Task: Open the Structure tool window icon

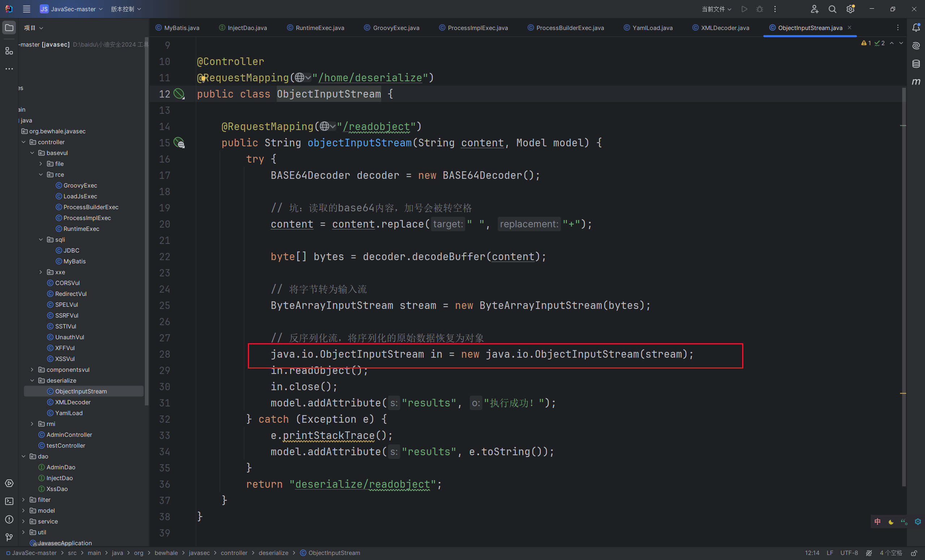Action: [x=9, y=51]
